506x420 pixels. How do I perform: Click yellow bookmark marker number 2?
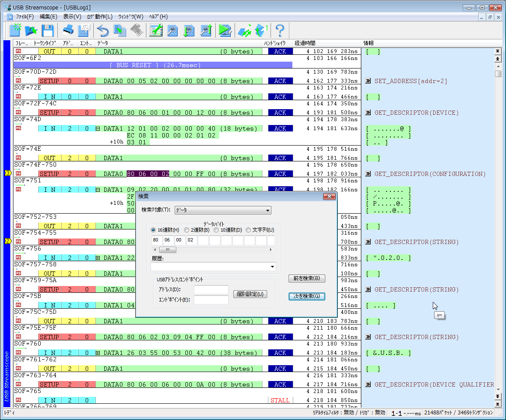[x=8, y=241]
